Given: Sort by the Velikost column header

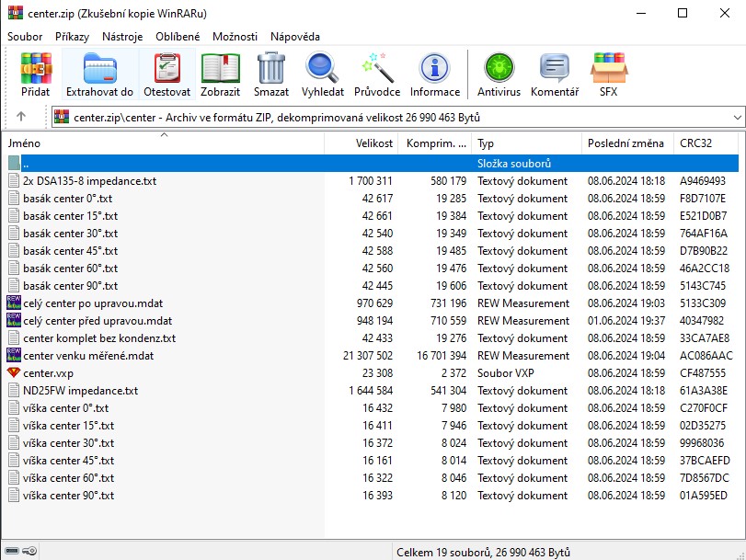Looking at the screenshot, I should 362,143.
